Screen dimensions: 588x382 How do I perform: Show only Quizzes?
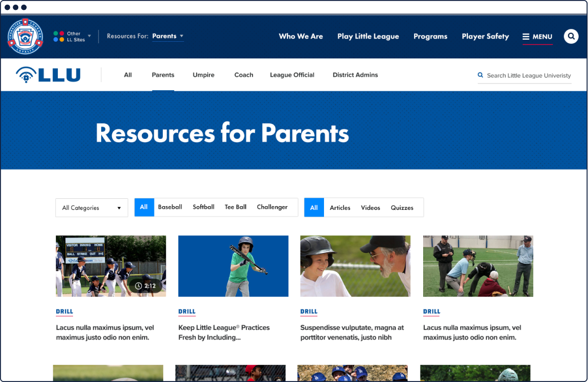click(x=402, y=208)
